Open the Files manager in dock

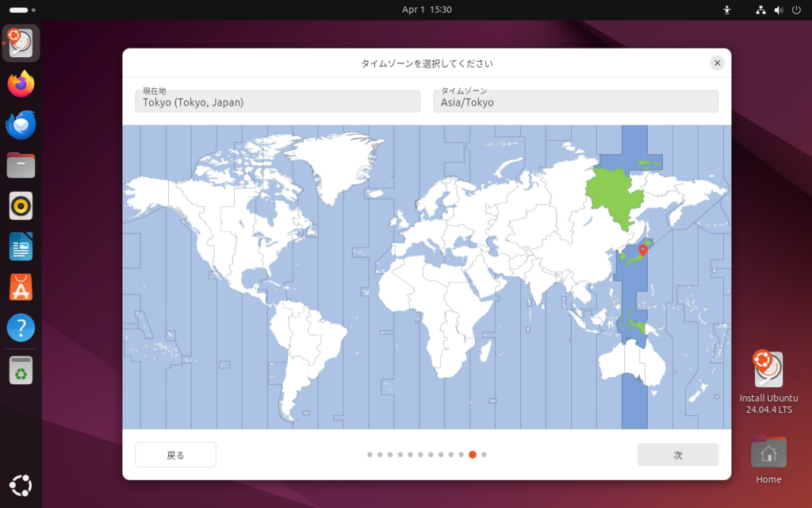[21, 165]
